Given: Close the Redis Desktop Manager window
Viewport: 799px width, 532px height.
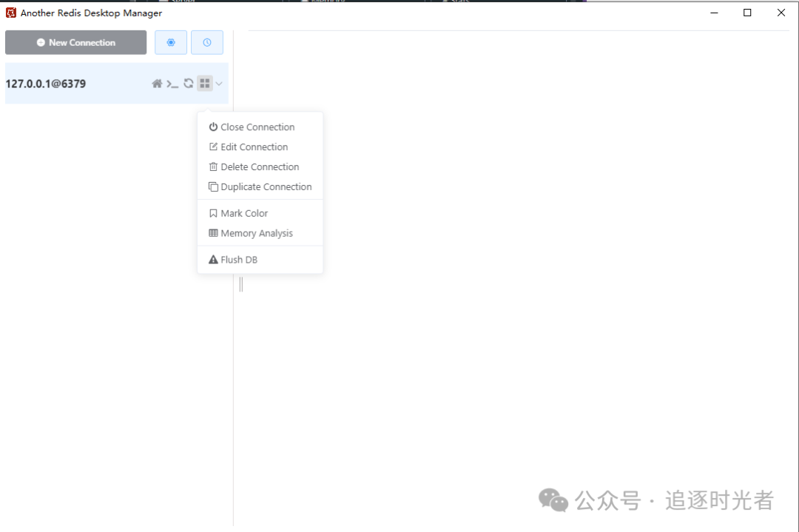Looking at the screenshot, I should coord(781,13).
